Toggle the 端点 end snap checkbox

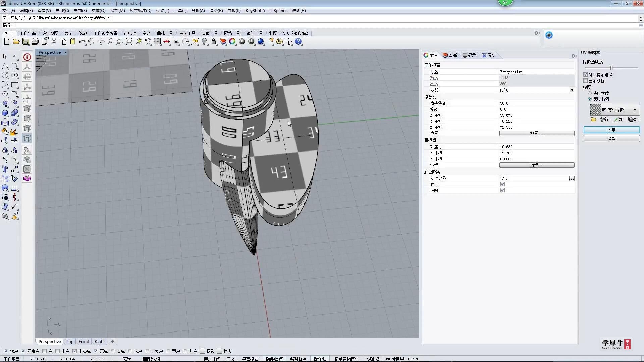pos(6,351)
